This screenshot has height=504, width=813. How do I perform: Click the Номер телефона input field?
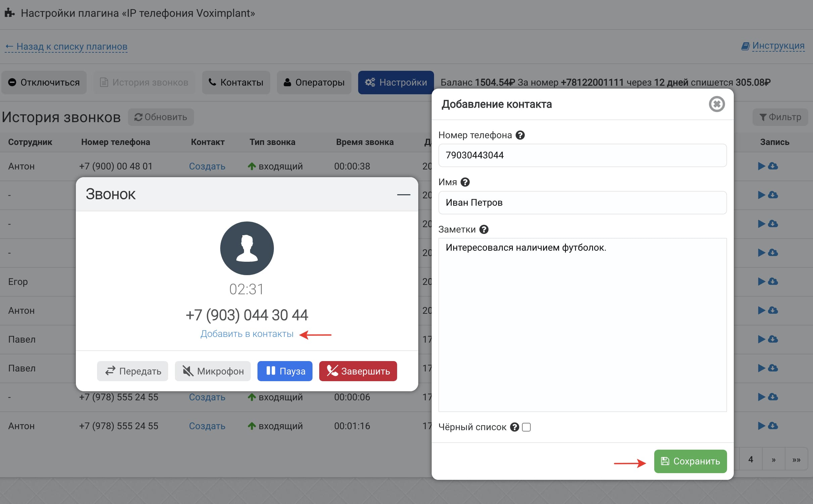pos(582,155)
